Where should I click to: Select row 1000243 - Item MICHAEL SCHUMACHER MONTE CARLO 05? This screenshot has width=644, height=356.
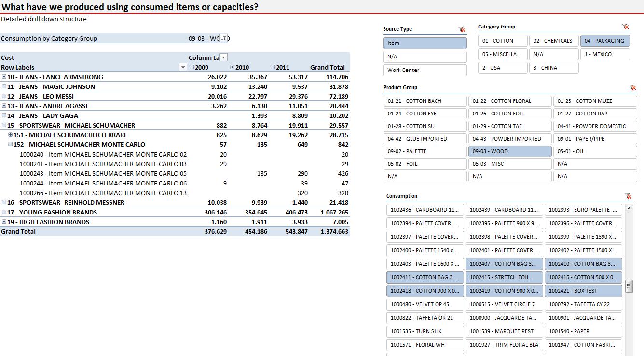pyautogui.click(x=103, y=173)
